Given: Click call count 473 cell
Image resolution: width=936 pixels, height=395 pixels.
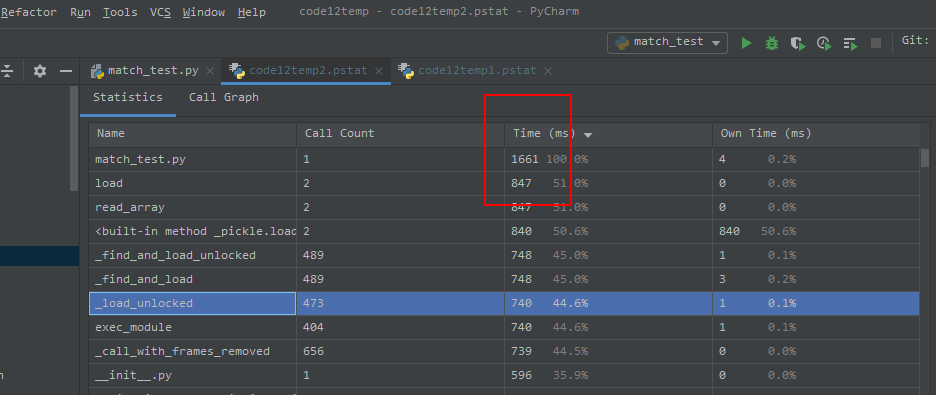Looking at the screenshot, I should point(401,303).
